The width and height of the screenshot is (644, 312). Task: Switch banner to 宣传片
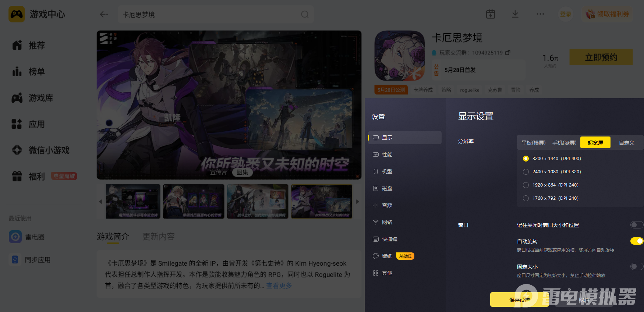click(218, 172)
